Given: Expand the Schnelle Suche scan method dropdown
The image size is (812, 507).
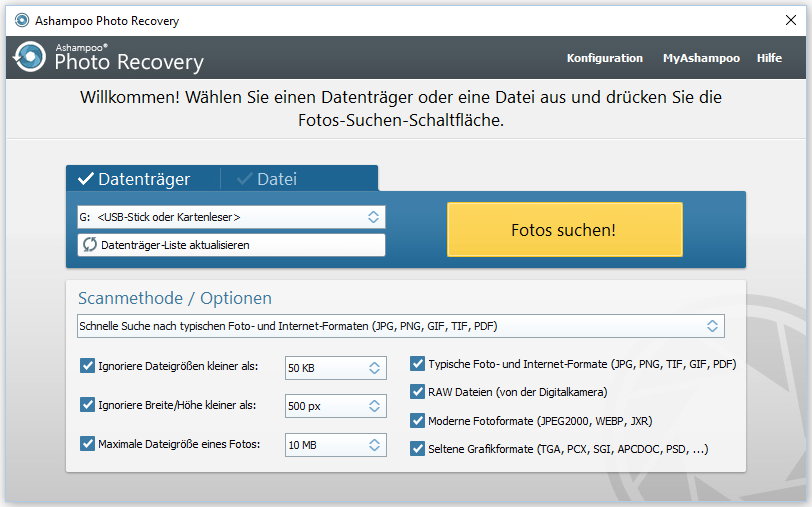Looking at the screenshot, I should click(x=400, y=326).
